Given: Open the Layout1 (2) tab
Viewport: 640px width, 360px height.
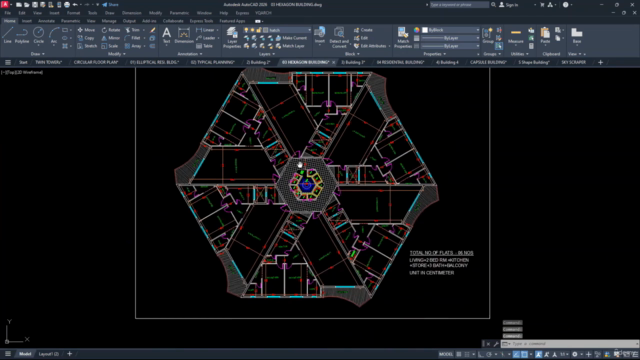Looking at the screenshot, I should click(x=49, y=354).
